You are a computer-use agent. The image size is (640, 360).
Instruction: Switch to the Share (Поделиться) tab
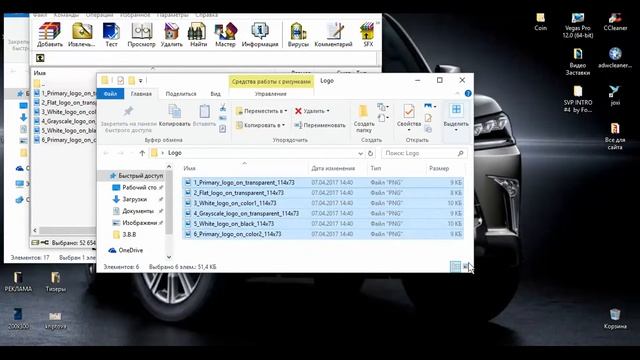coord(181,94)
